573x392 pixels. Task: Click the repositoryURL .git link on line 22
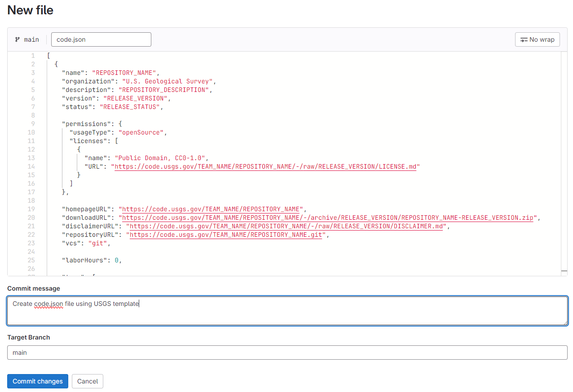point(226,235)
